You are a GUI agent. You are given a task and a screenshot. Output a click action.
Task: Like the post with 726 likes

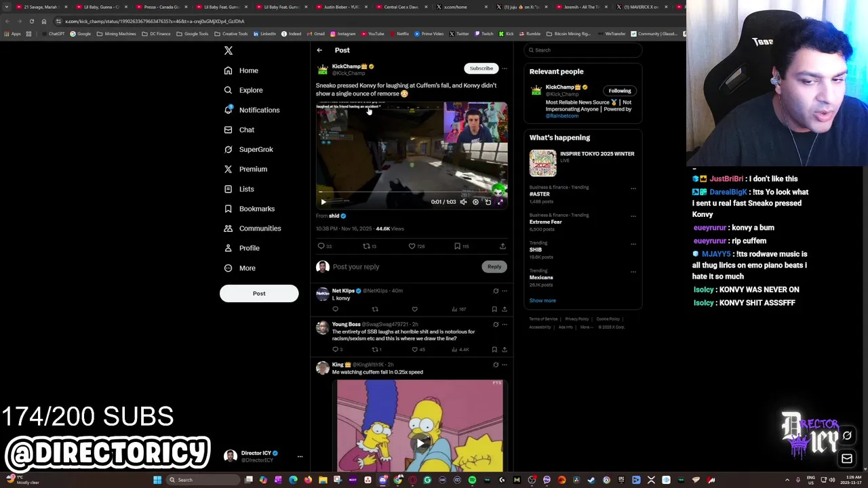pos(412,246)
